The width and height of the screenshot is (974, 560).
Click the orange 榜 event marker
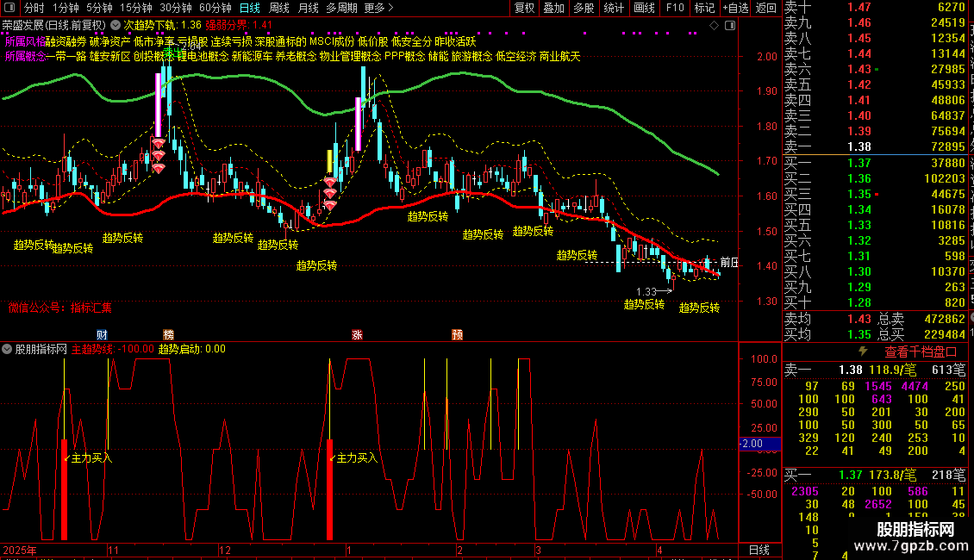pos(168,334)
